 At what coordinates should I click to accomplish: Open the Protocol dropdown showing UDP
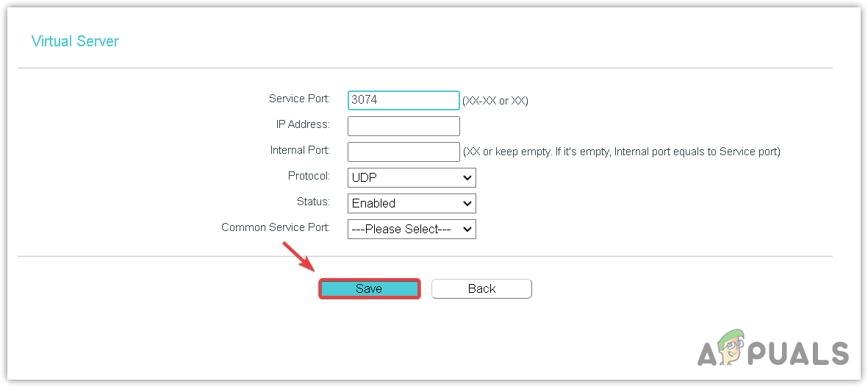coord(412,177)
